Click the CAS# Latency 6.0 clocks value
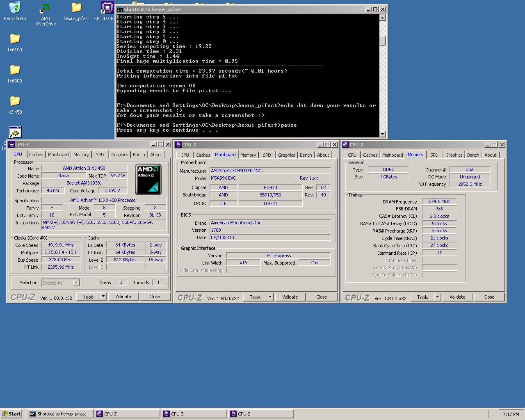 (439, 216)
